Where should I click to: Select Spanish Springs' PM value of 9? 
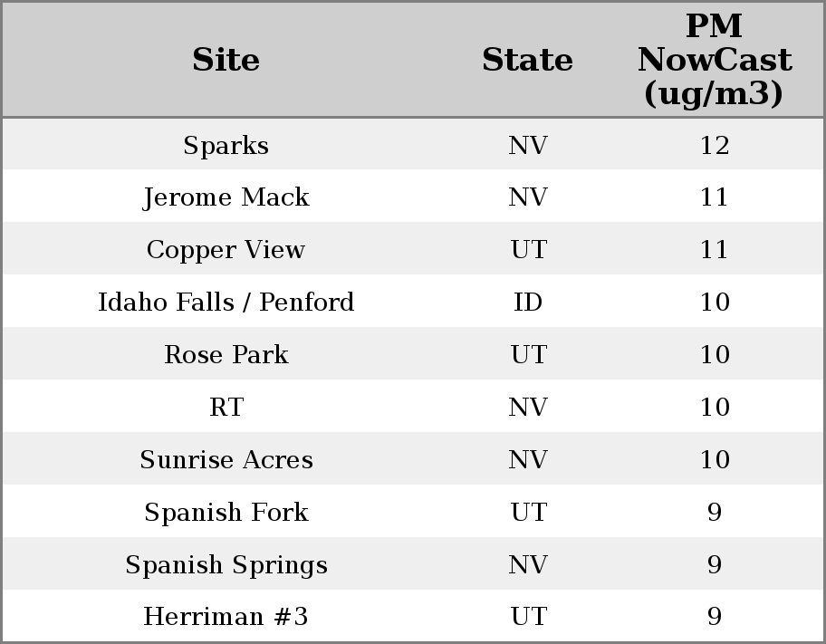(x=714, y=565)
